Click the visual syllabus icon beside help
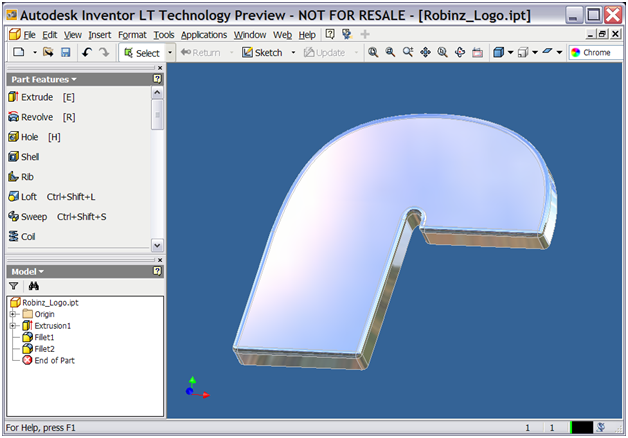Screen dimensions: 628x438 [347, 34]
